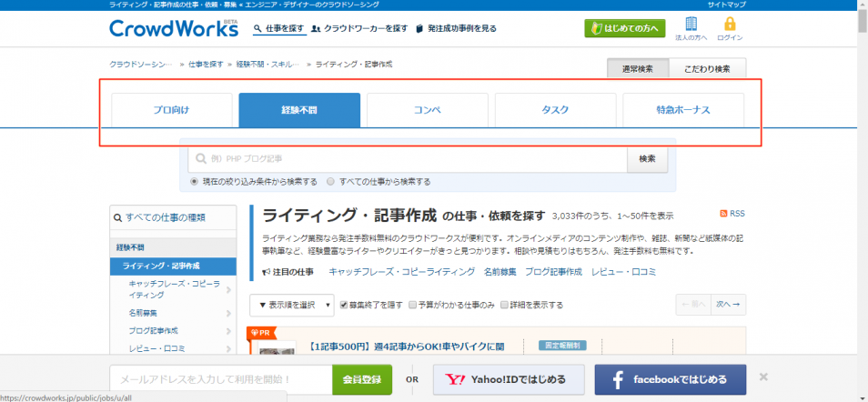
Task: Switch to the 特急ボーナス tab
Action: 683,110
